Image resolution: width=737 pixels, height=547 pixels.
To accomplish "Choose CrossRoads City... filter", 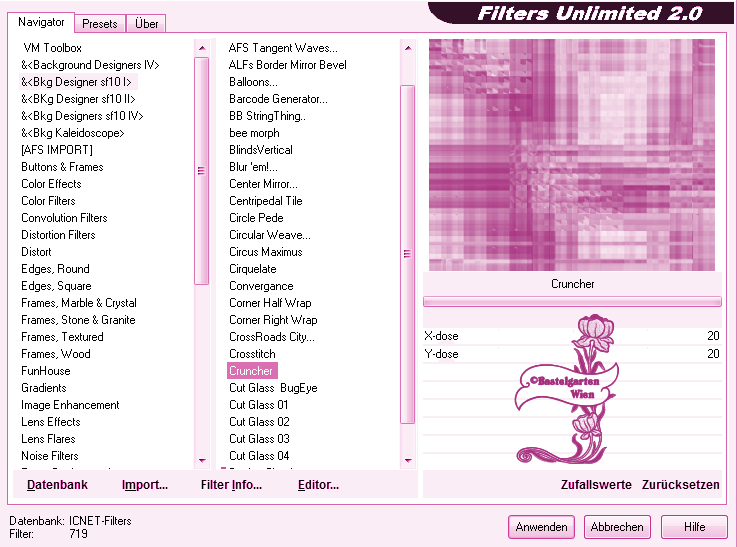I will [x=272, y=337].
